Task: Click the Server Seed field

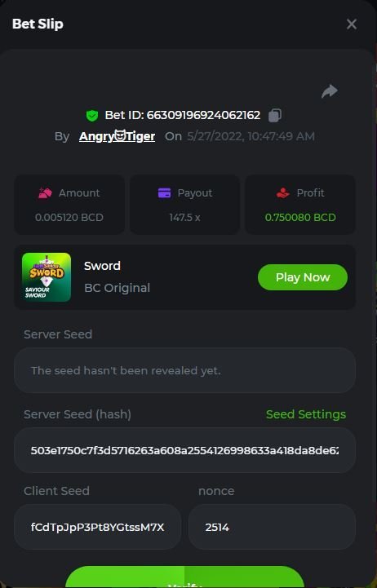Action: pos(184,370)
